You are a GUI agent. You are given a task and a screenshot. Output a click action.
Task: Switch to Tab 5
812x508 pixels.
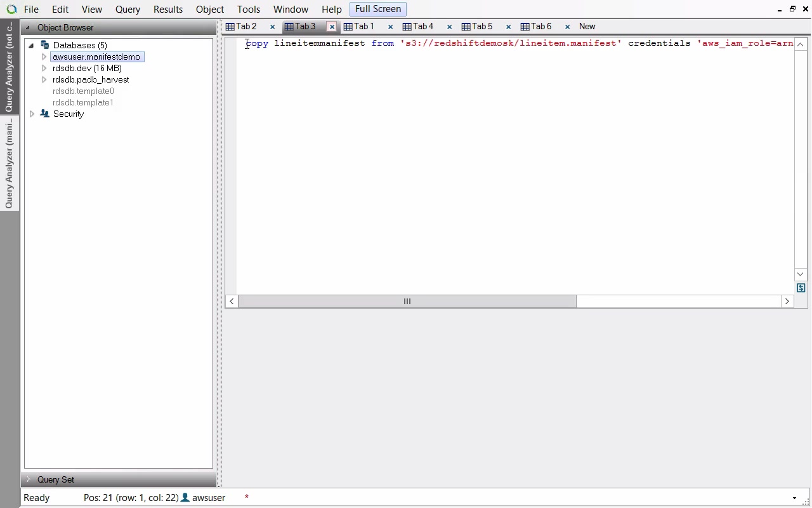click(x=482, y=27)
